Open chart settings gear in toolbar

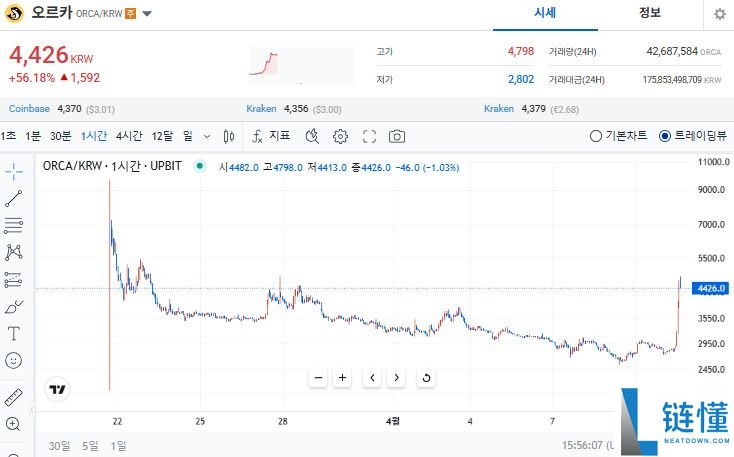coord(340,136)
